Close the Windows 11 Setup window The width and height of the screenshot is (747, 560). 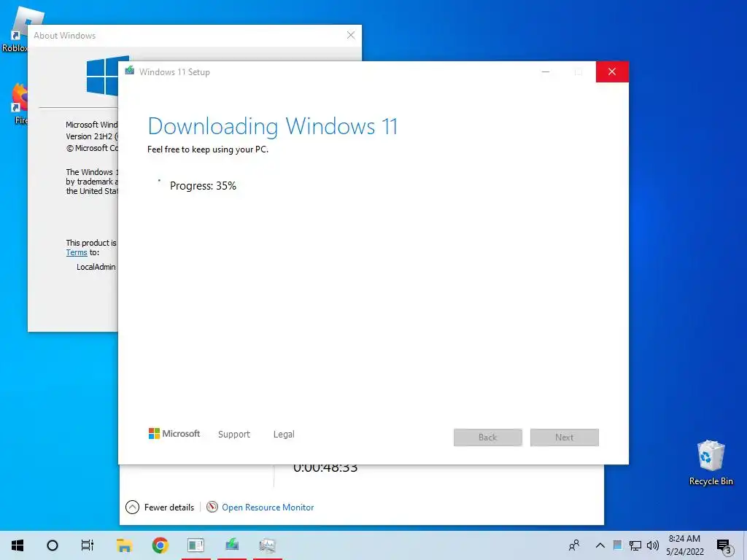[612, 72]
